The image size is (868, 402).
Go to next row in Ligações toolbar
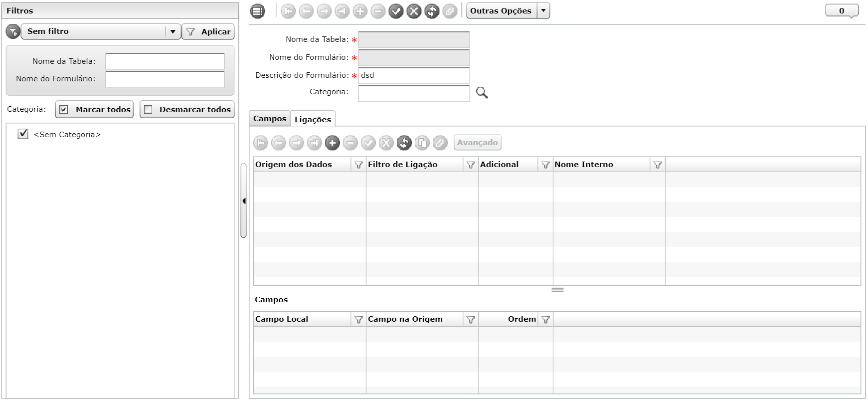(x=297, y=143)
